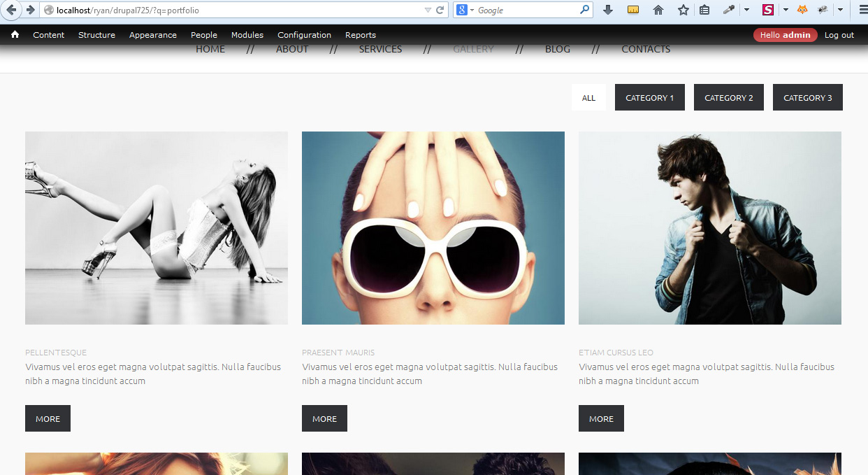Open the Downloads arrow icon

[x=608, y=10]
